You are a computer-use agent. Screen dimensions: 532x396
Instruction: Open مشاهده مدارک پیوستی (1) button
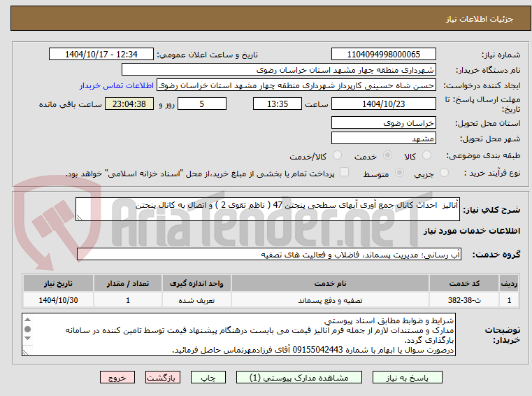pyautogui.click(x=299, y=377)
